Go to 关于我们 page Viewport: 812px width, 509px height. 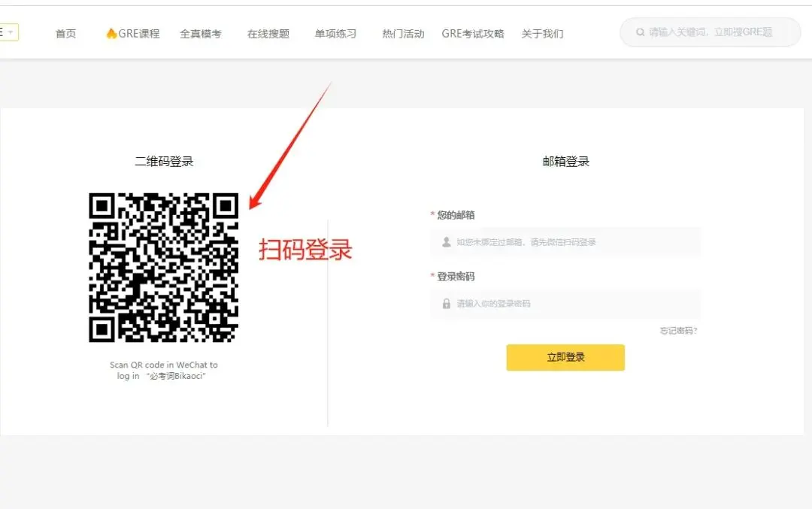pyautogui.click(x=542, y=34)
